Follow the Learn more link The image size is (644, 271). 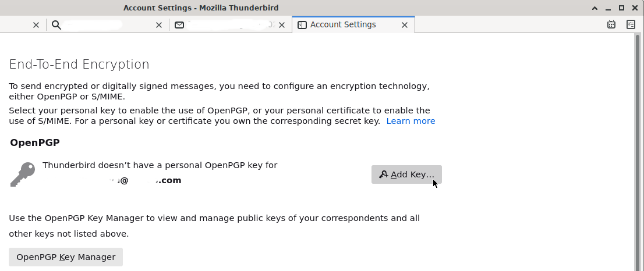coord(411,121)
